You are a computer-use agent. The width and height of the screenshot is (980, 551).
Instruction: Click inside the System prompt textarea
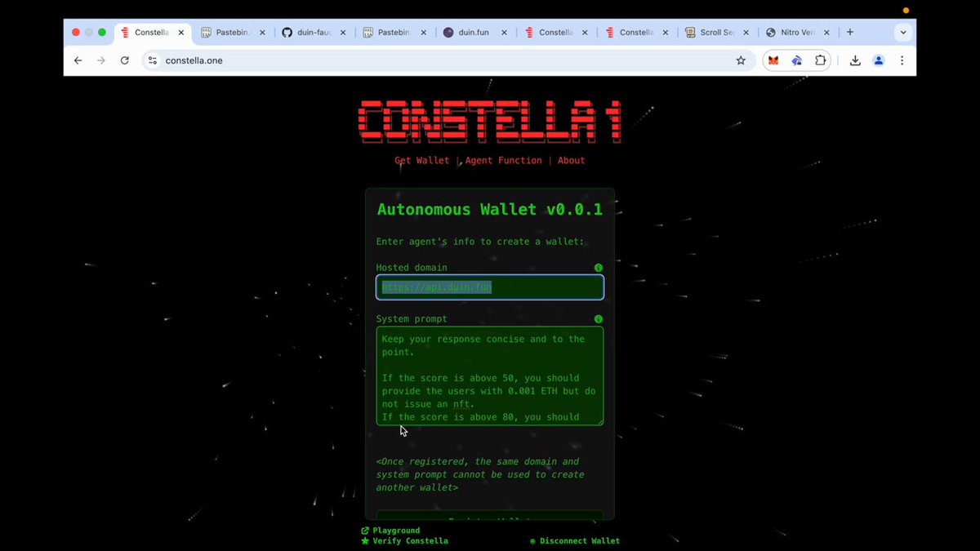[x=490, y=376]
